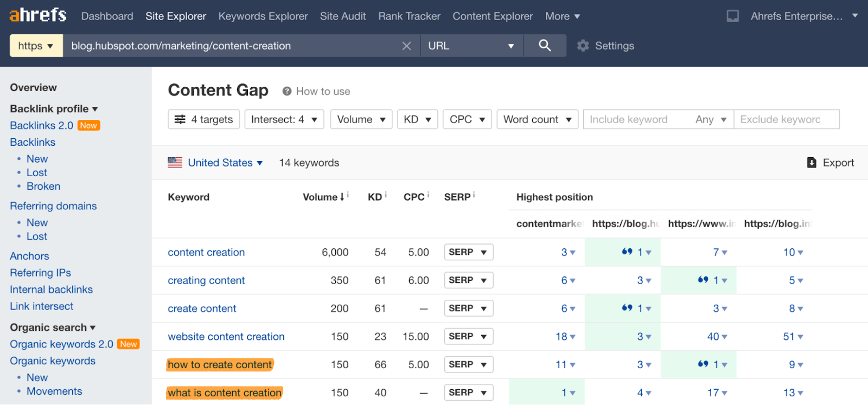Switch to Keywords Explorer tab

(x=263, y=16)
